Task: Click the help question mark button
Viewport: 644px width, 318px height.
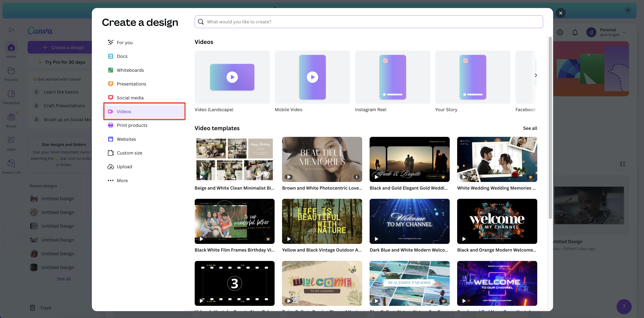Action: click(624, 306)
